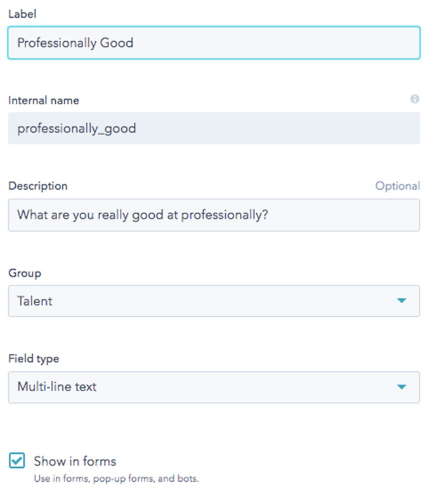Click the Group dropdown arrow icon
Screen dimensions: 444x504
click(402, 300)
